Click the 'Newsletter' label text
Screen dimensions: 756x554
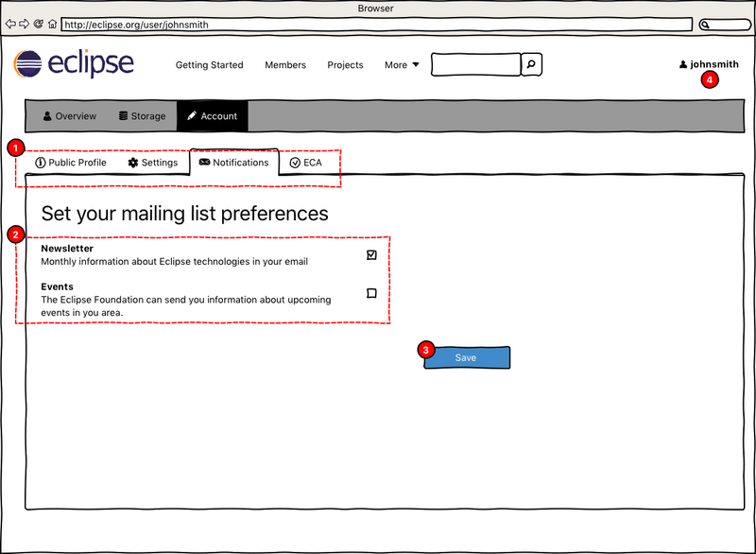pos(67,249)
